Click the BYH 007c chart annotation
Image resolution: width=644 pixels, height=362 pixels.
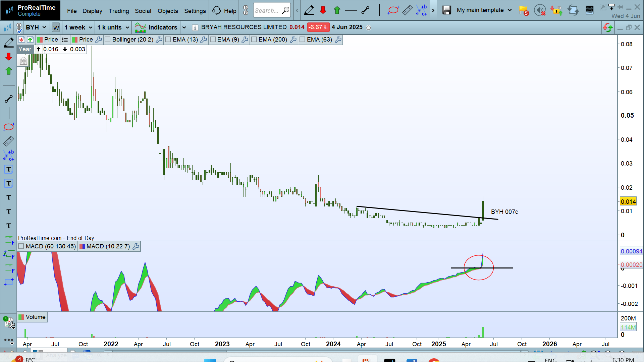pyautogui.click(x=504, y=212)
